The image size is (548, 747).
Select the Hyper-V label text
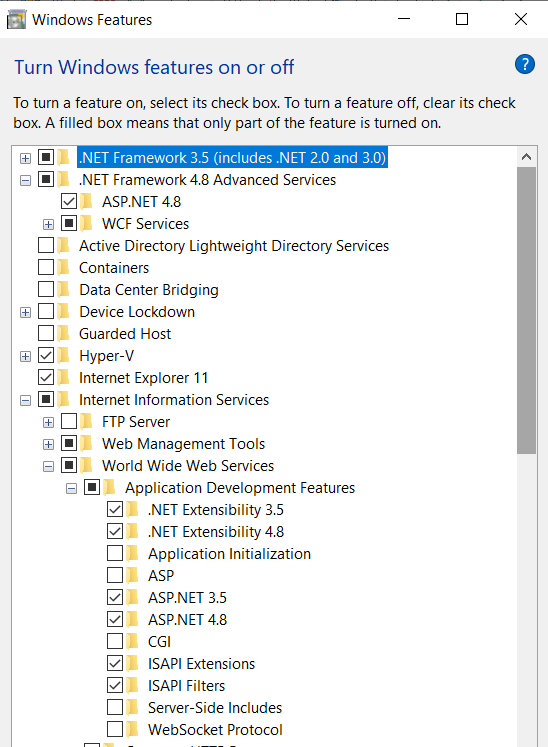106,356
